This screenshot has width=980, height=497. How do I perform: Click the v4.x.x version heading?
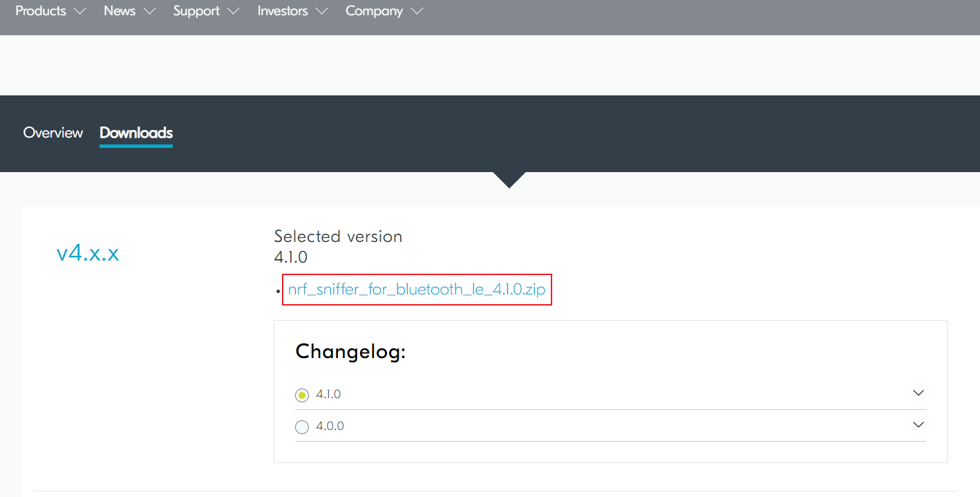(x=88, y=253)
